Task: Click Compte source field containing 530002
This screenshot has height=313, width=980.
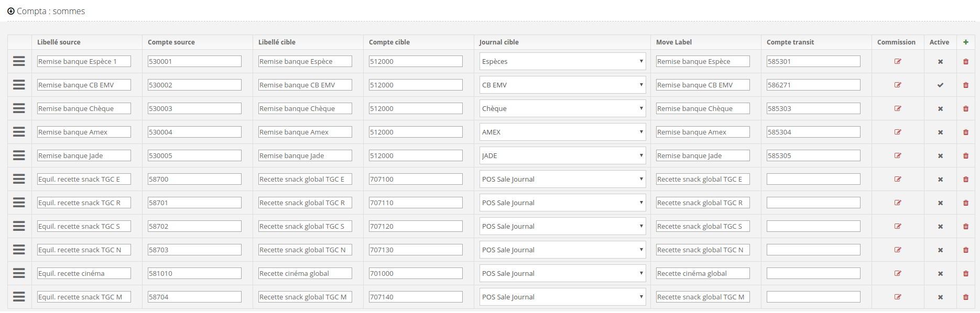Action: (x=194, y=85)
